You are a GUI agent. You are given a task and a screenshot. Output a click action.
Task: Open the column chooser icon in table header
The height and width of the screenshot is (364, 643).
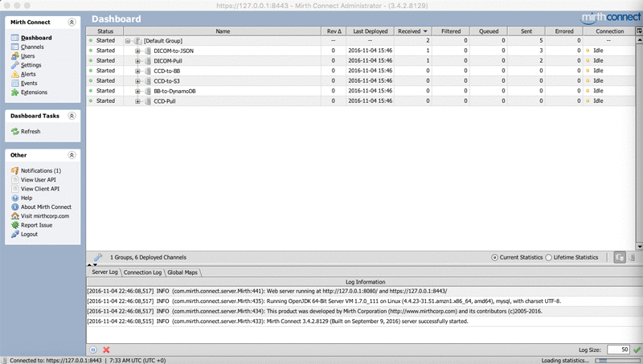[639, 31]
